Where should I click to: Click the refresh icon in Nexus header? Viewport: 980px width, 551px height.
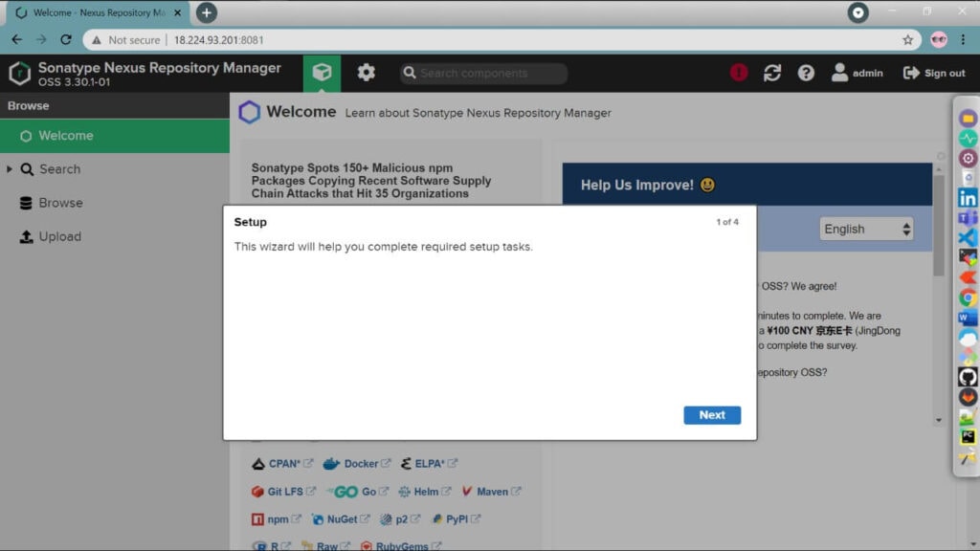(772, 73)
